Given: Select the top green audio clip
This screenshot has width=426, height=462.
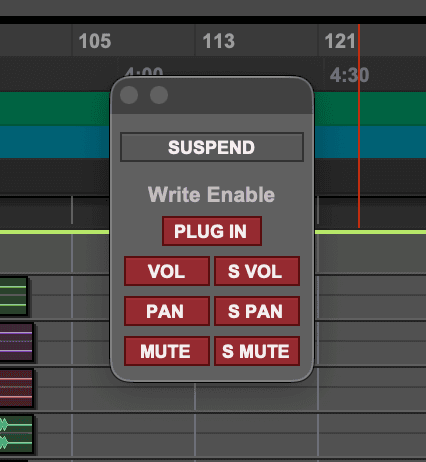Looking at the screenshot, I should click(14, 296).
